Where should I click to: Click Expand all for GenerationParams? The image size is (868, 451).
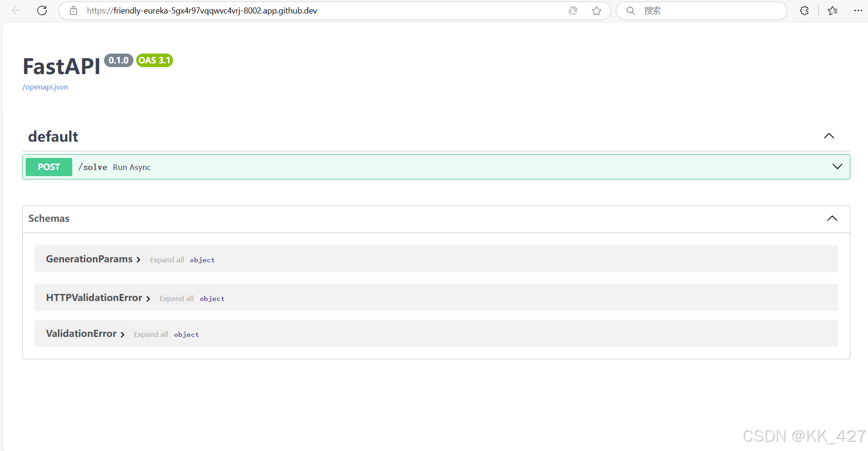coord(167,260)
